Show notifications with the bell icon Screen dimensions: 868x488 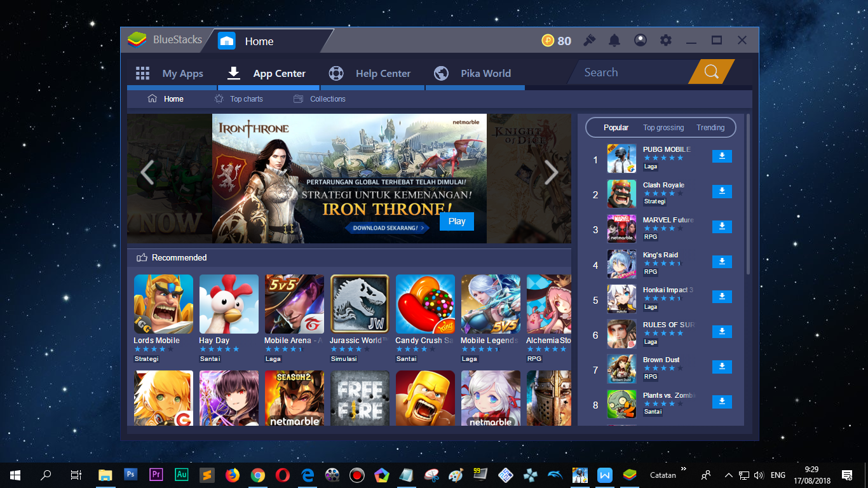click(x=614, y=41)
